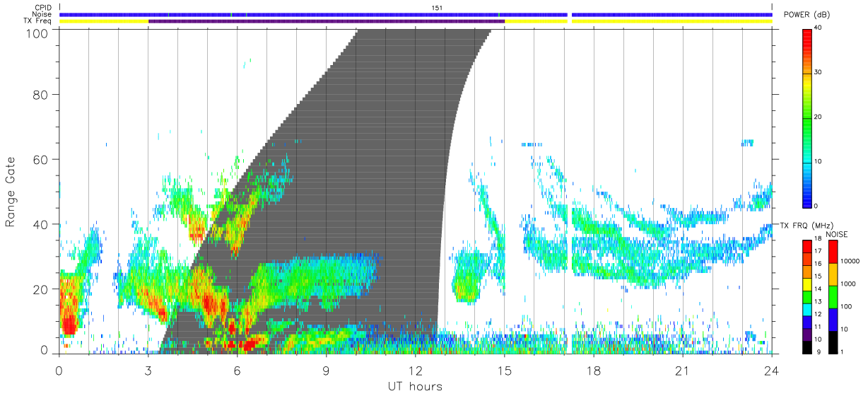
Task: Click y-axis tick label '40' on Range Gate axis
Action: [42, 224]
